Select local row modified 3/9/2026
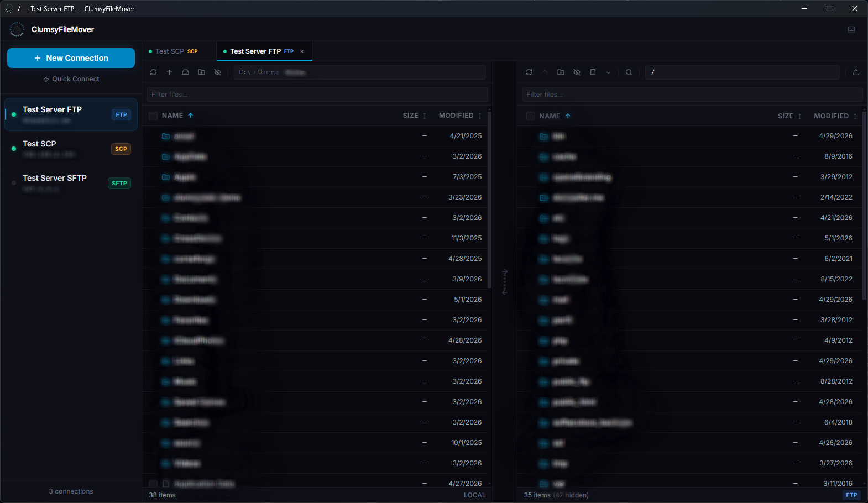Screen dimensions: 868x503 (x=315, y=279)
